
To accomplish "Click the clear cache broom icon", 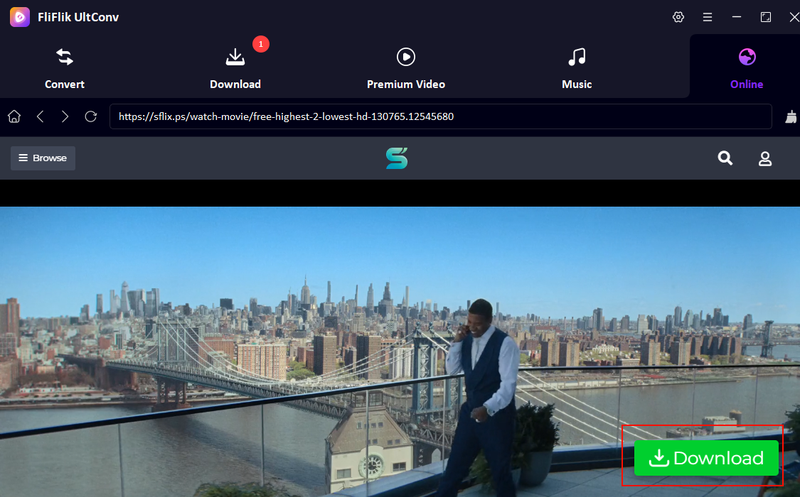I will pyautogui.click(x=791, y=117).
